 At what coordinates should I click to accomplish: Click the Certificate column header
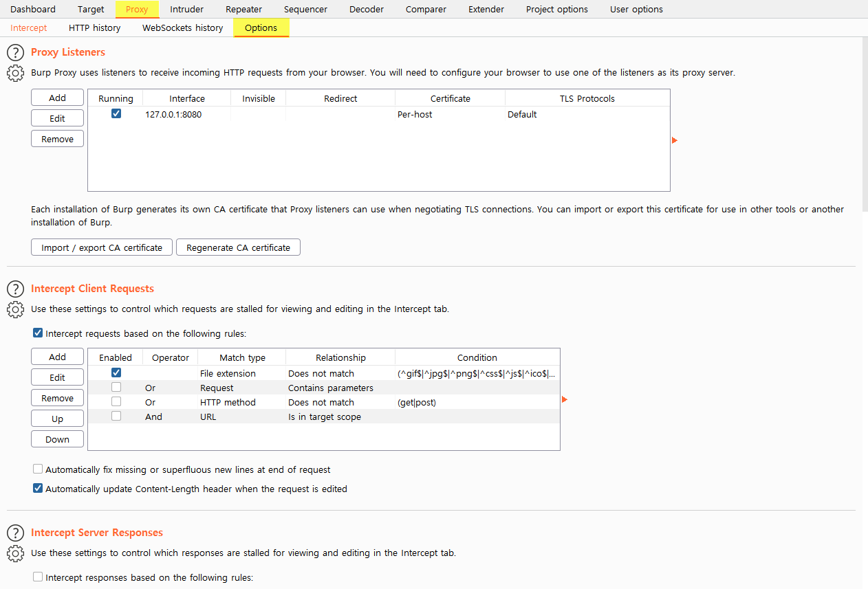pyautogui.click(x=451, y=98)
